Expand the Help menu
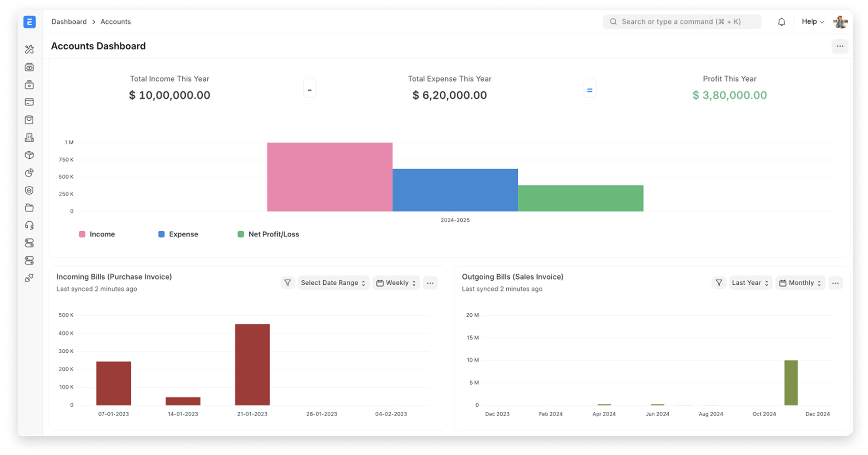 pyautogui.click(x=813, y=21)
